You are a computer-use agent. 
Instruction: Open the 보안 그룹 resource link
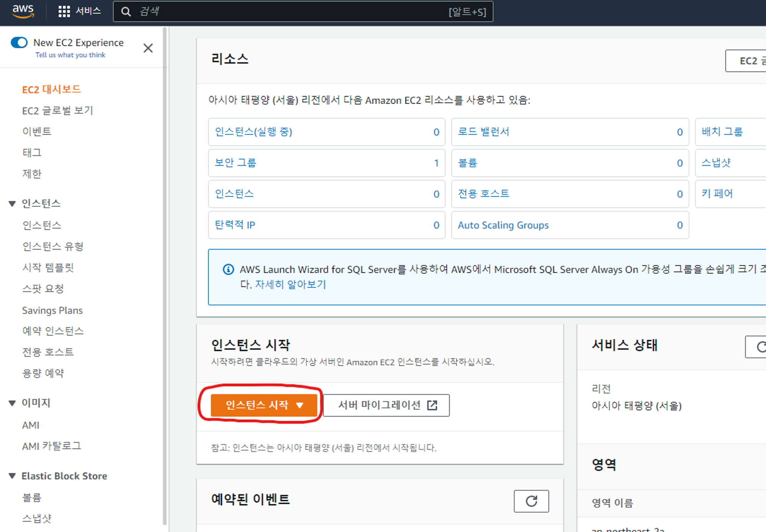coord(236,163)
